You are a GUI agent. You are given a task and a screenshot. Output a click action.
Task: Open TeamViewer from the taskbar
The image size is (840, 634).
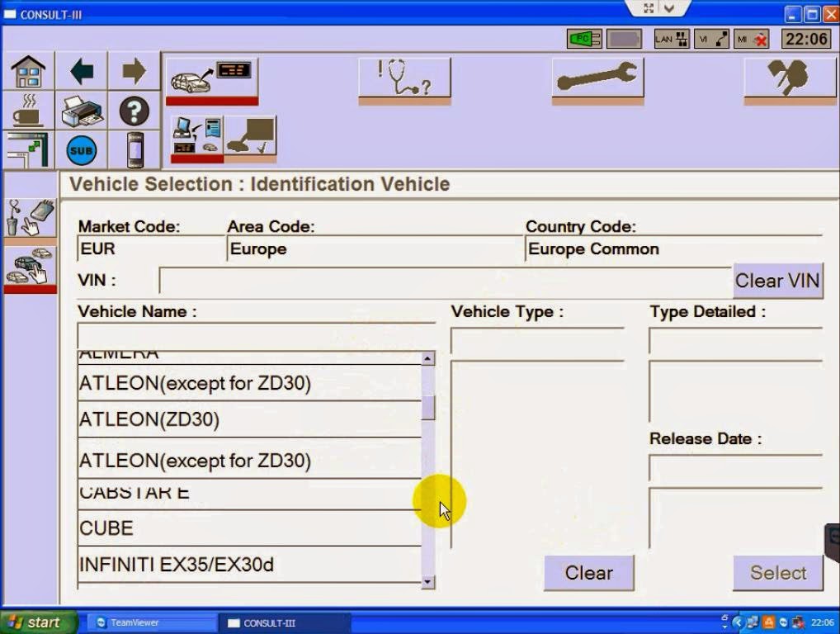click(x=151, y=622)
